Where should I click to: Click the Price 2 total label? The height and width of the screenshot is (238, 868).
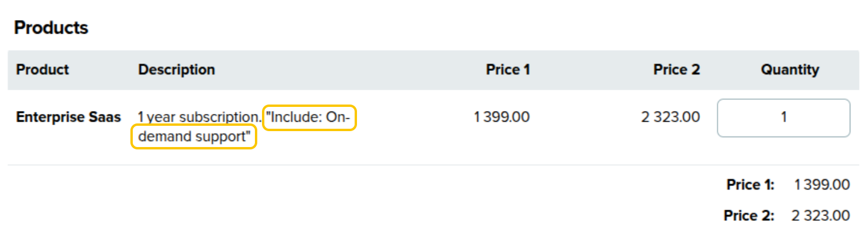pos(749,216)
